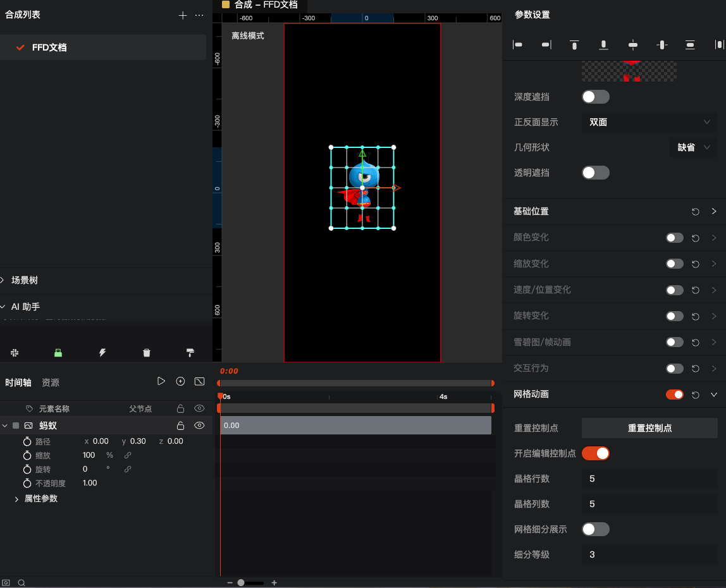
Task: Expand scene tree panel
Action: coord(3,280)
